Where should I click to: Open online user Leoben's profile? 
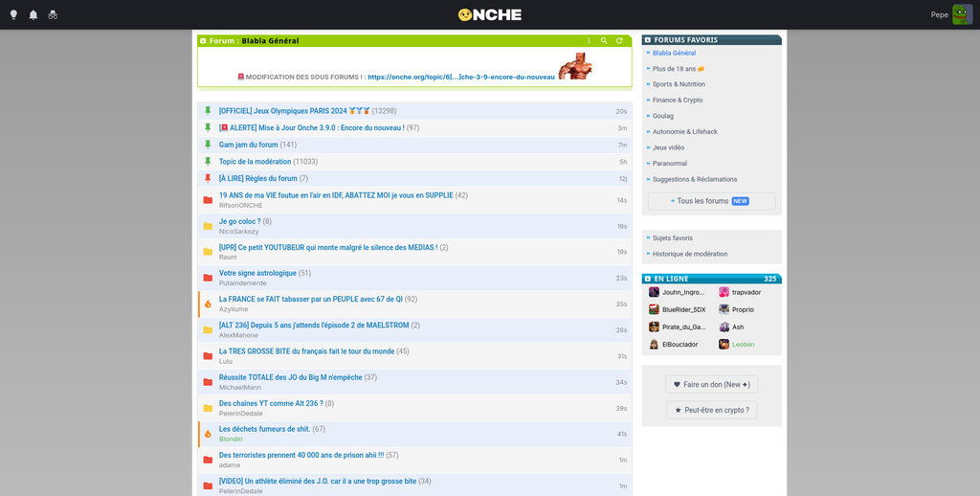pyautogui.click(x=743, y=345)
